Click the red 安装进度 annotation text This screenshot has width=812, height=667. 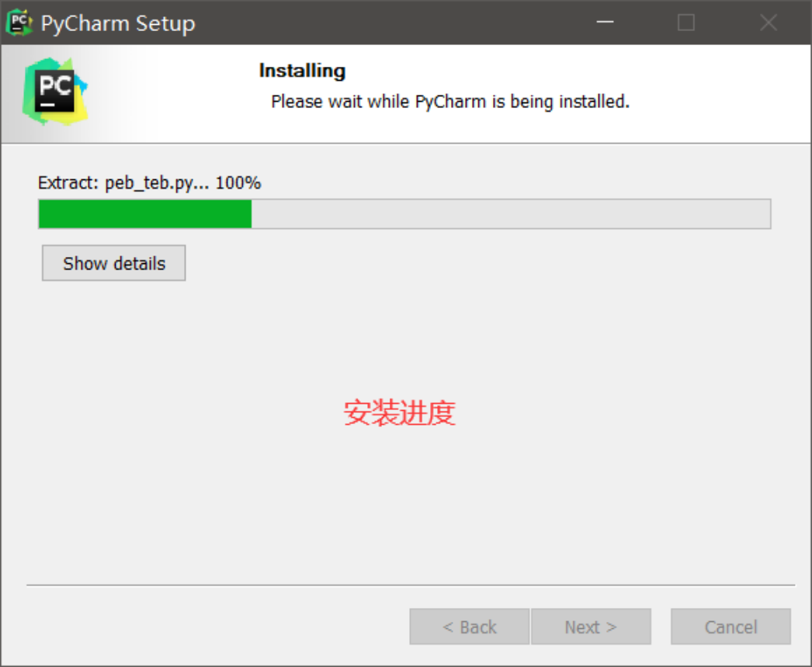click(x=399, y=413)
